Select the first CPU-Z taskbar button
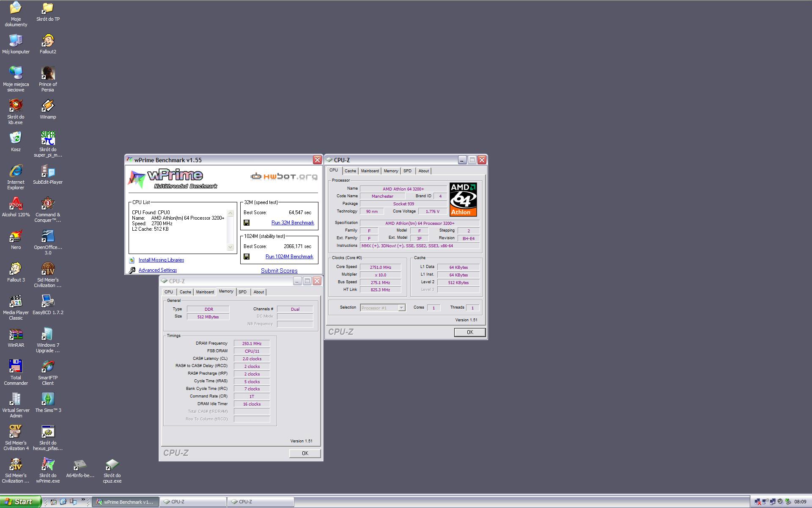The width and height of the screenshot is (812, 508). (x=193, y=502)
